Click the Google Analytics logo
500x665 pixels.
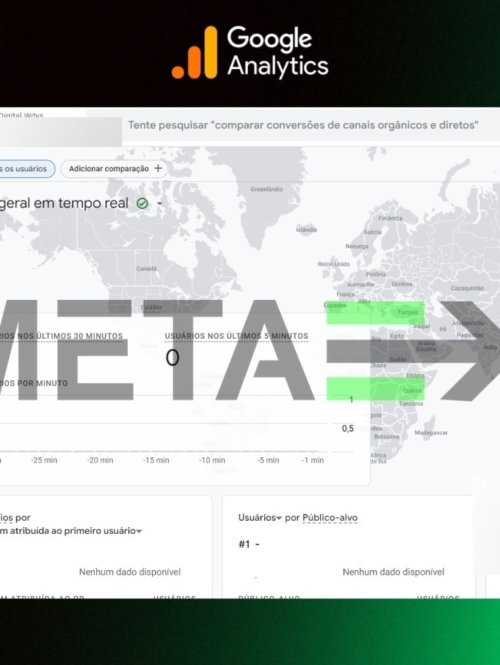(x=250, y=53)
